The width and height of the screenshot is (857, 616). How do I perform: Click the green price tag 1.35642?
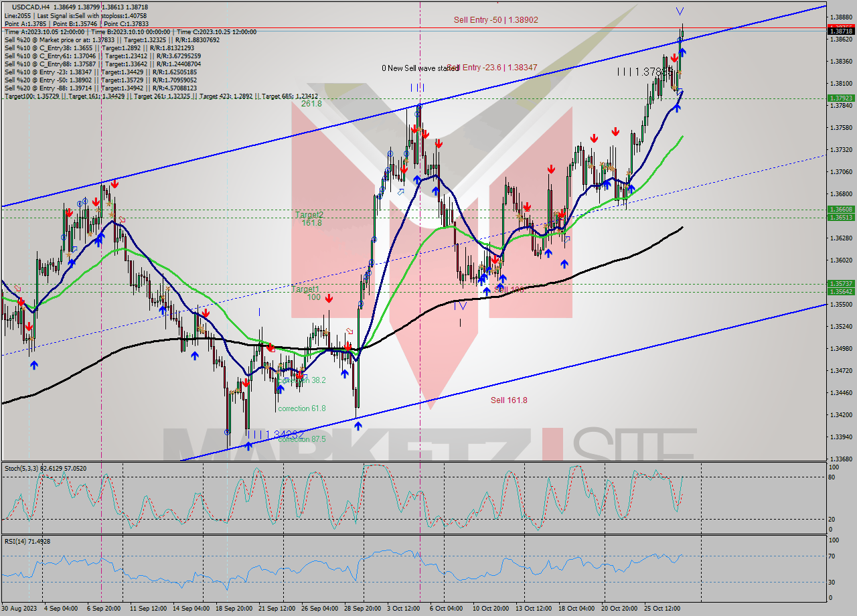pyautogui.click(x=842, y=291)
